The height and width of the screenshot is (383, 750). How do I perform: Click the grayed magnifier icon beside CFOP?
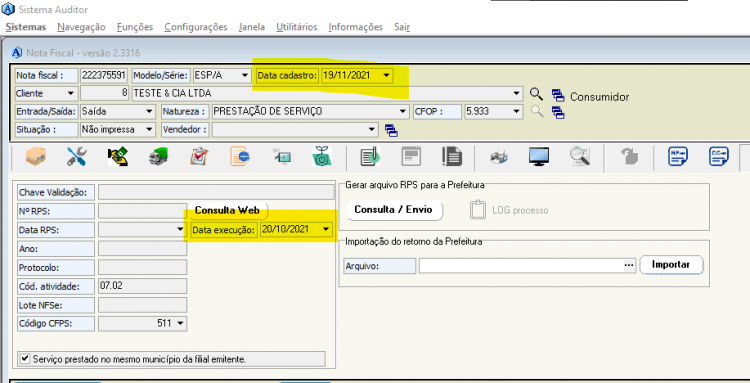(537, 111)
